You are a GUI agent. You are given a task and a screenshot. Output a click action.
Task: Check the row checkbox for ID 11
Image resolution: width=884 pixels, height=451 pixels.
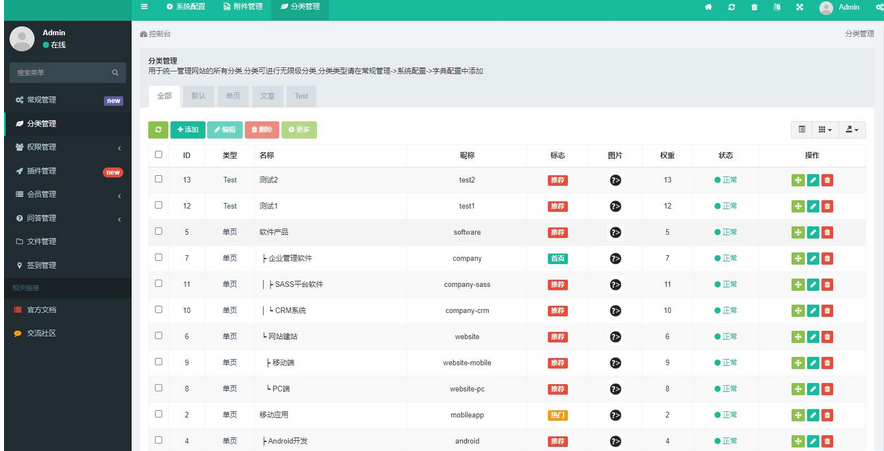pos(158,284)
